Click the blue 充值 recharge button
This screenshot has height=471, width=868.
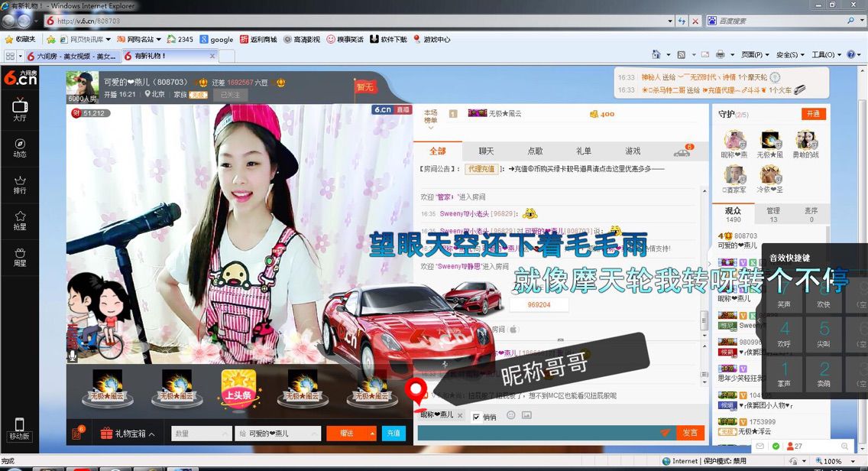pos(394,434)
